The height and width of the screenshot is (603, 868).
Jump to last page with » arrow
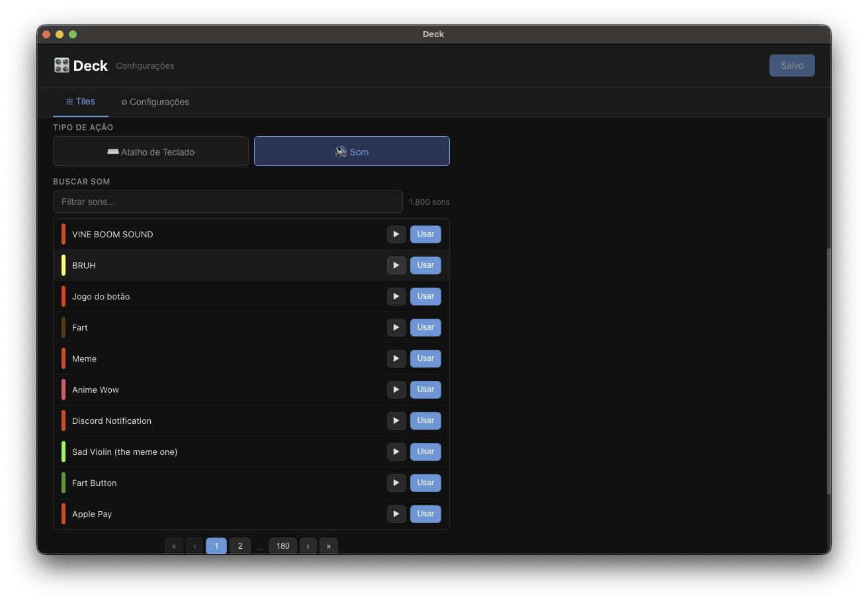click(329, 545)
